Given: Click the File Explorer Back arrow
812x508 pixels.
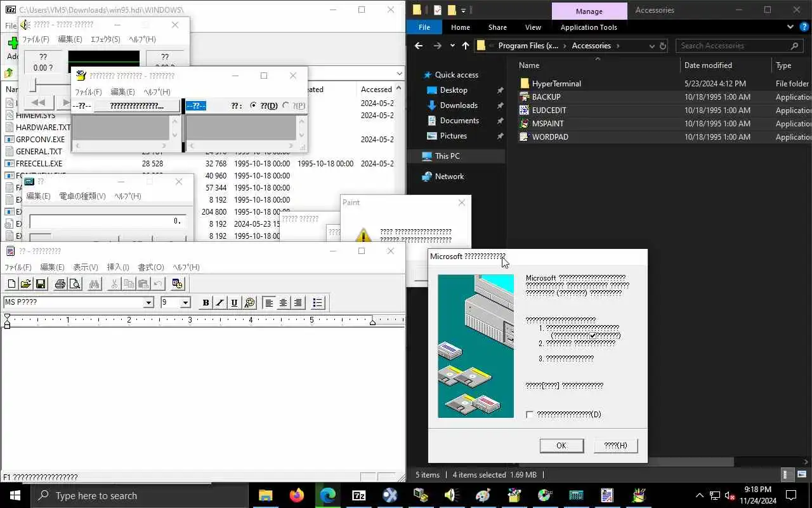Looking at the screenshot, I should coord(419,46).
